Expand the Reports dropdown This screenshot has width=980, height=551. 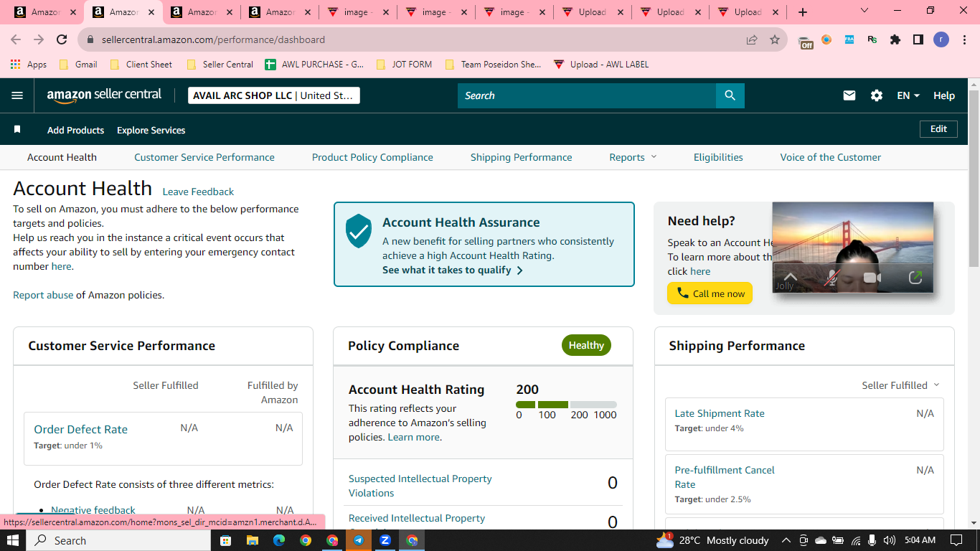coord(633,157)
